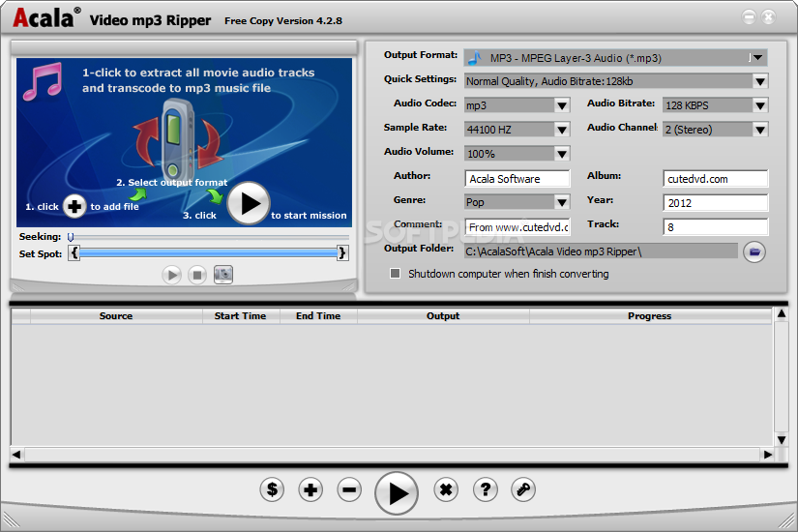The image size is (798, 532).
Task: Click the End Time column header
Action: pos(318,315)
